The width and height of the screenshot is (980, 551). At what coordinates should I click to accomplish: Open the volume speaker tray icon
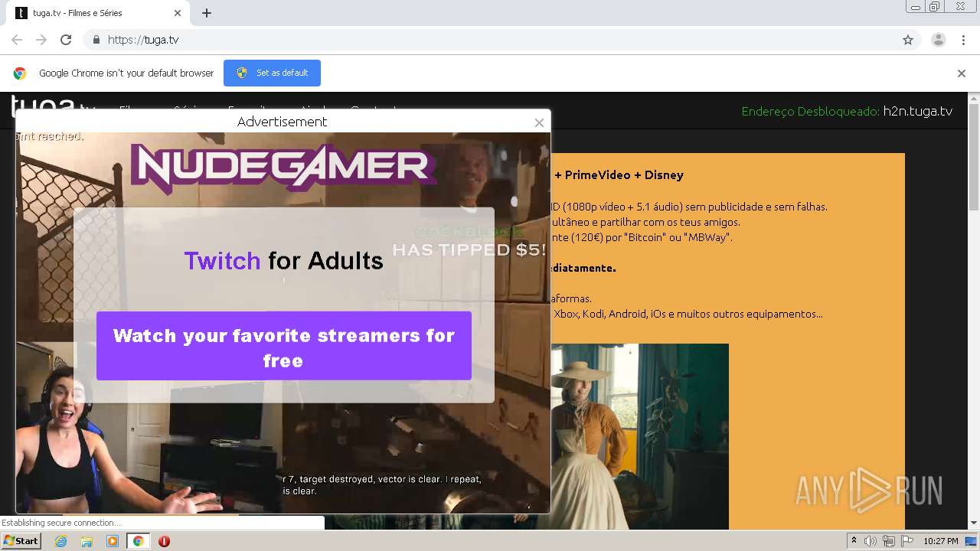pyautogui.click(x=871, y=541)
